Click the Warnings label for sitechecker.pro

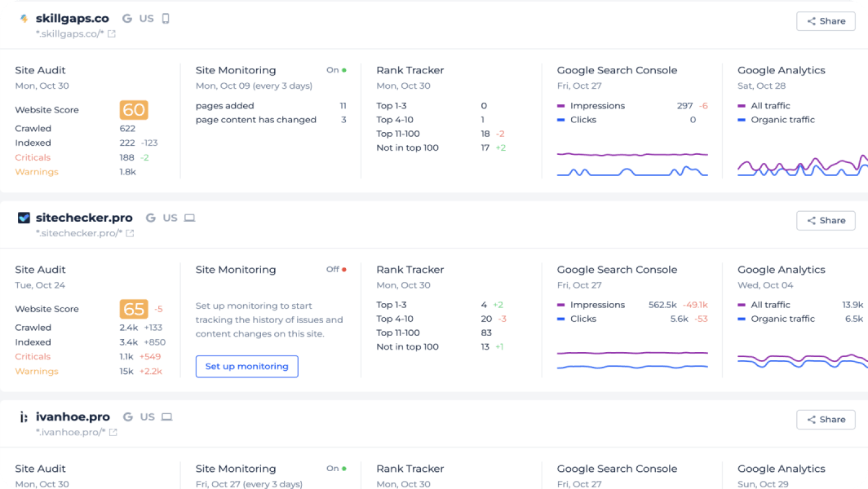pyautogui.click(x=37, y=371)
